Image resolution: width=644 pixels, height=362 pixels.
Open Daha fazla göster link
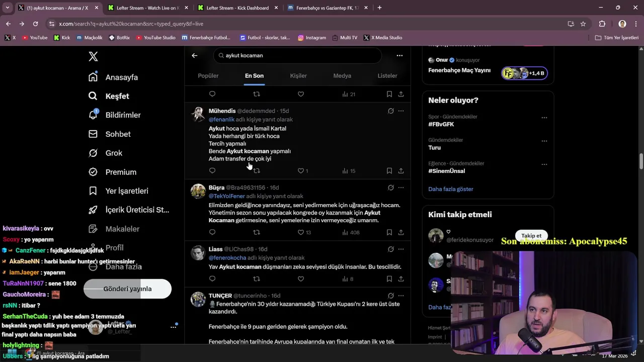point(451,189)
